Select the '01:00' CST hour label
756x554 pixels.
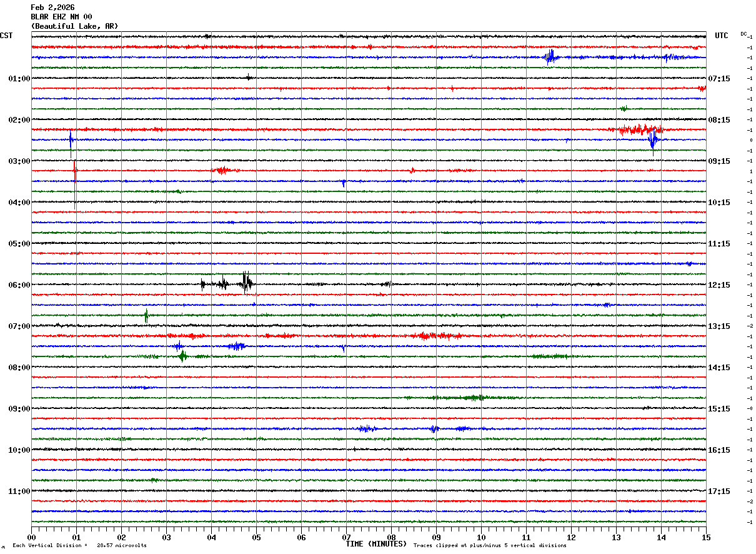point(19,79)
